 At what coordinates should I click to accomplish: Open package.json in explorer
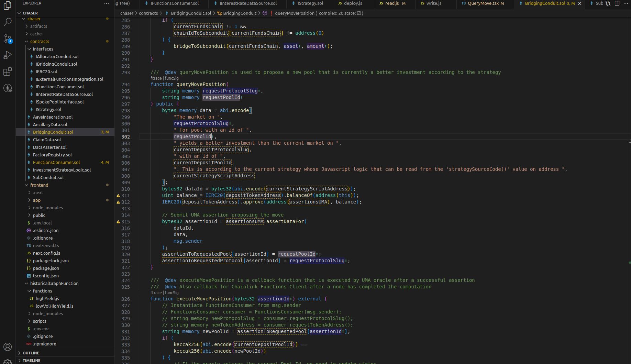[x=46, y=268]
